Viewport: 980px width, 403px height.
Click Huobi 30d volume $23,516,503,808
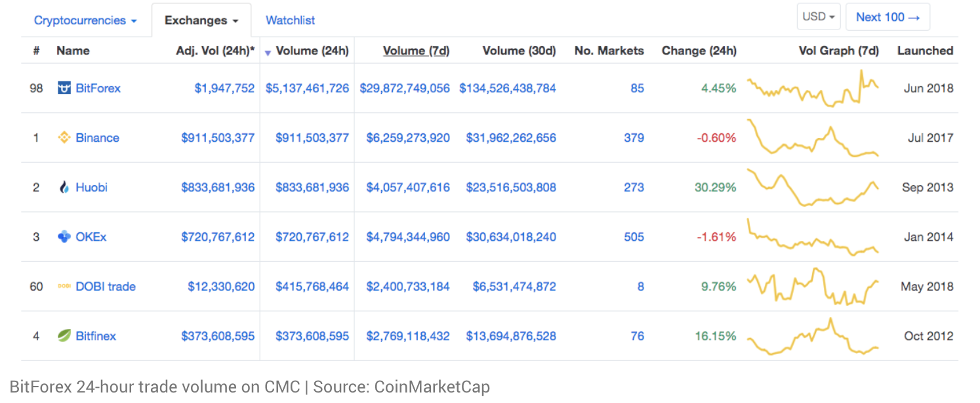[511, 188]
